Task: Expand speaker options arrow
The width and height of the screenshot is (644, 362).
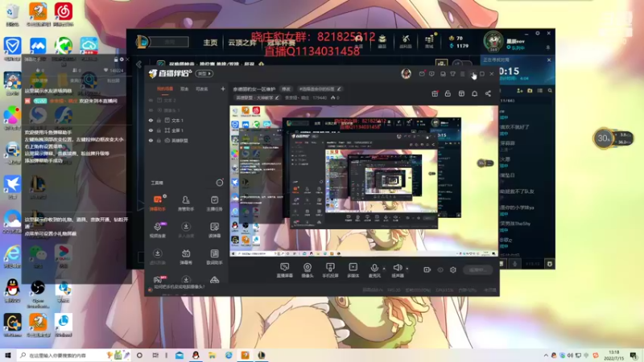Action: (407, 269)
